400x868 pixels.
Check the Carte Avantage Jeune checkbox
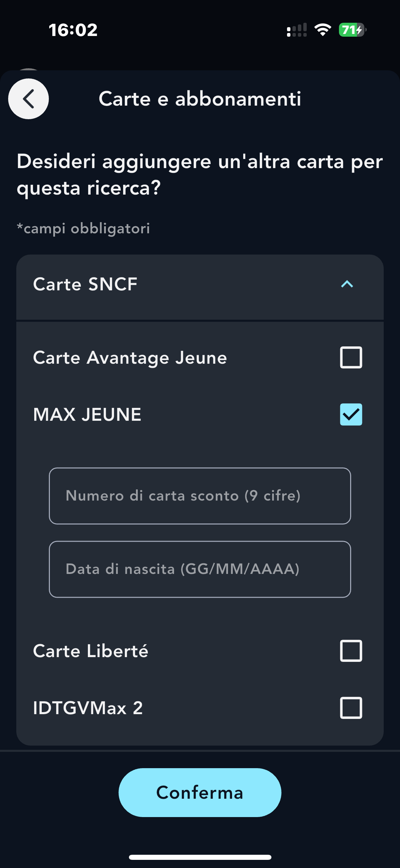pos(351,358)
